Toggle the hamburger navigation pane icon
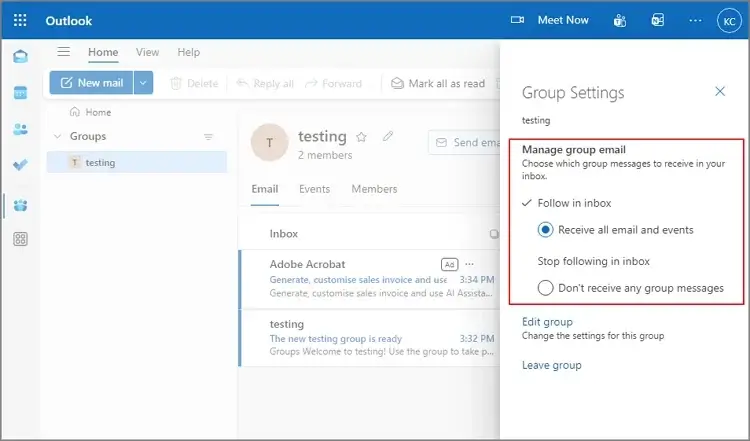This screenshot has height=441, width=750. pyautogui.click(x=64, y=52)
